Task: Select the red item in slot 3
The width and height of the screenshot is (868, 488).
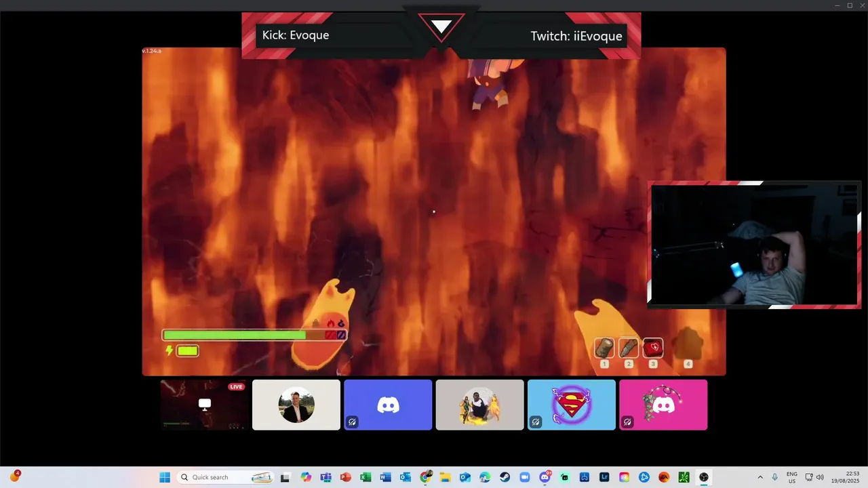Action: tap(653, 348)
